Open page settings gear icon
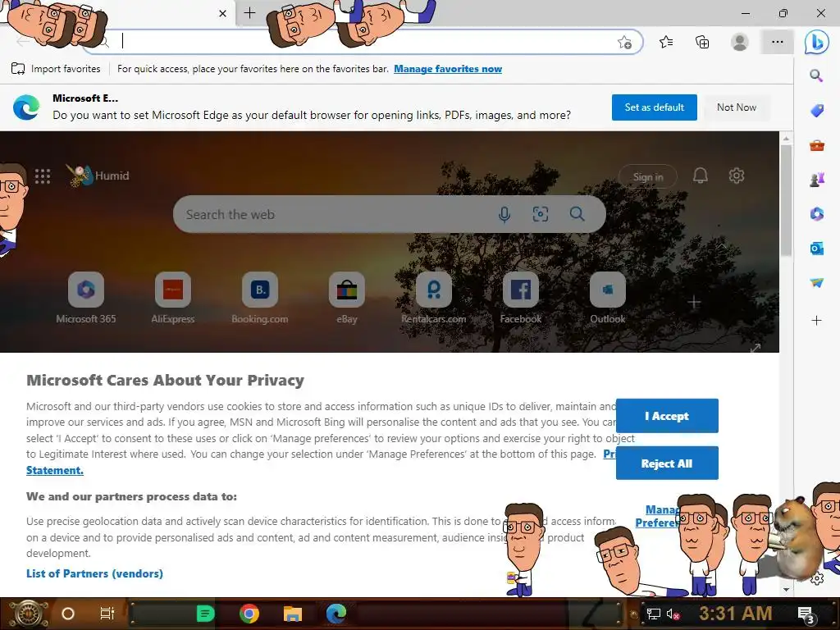 pyautogui.click(x=737, y=176)
